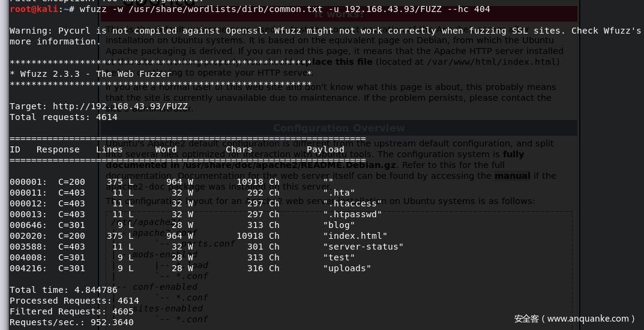Click 'C=403' in the server-status row
The image size is (644, 330).
(71, 247)
